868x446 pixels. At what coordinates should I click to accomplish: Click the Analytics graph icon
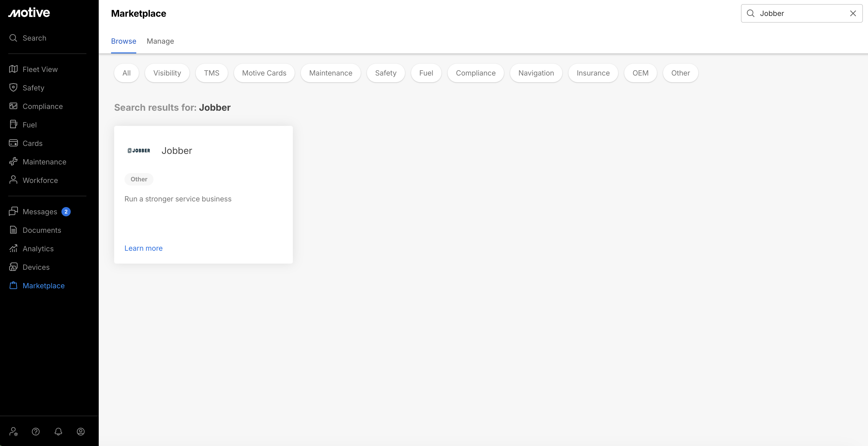point(13,248)
